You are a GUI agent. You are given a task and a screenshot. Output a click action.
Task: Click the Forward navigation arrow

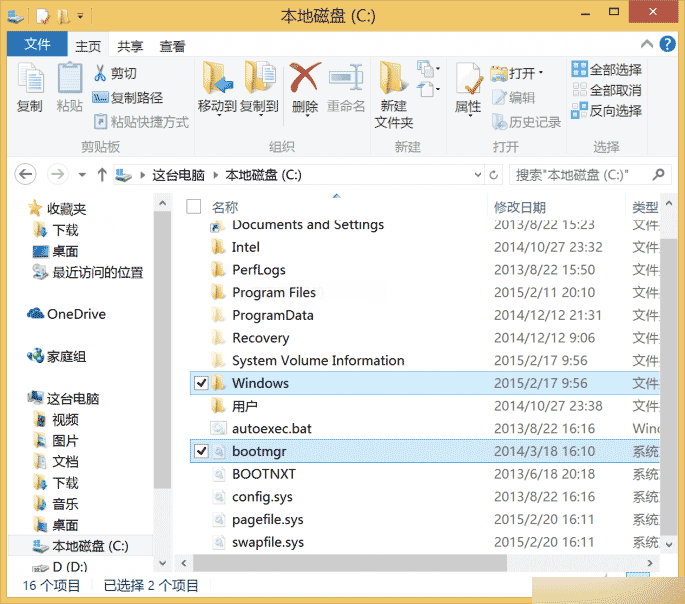58,175
